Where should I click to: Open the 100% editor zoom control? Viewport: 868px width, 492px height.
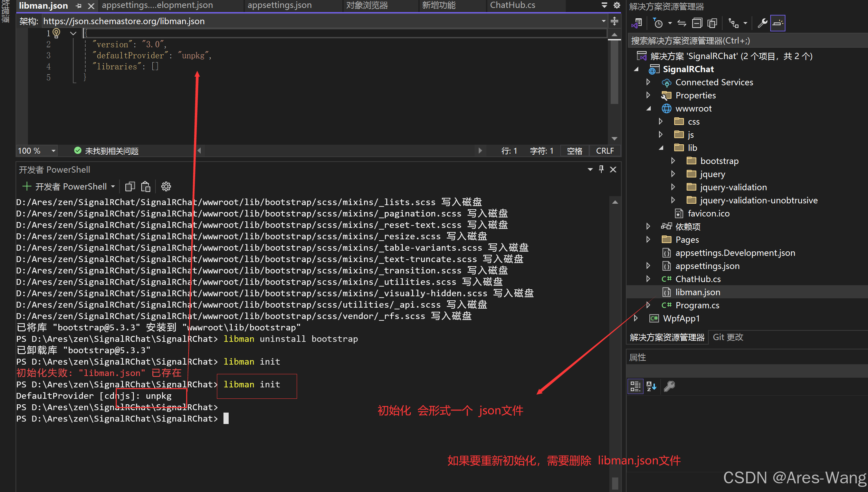36,151
